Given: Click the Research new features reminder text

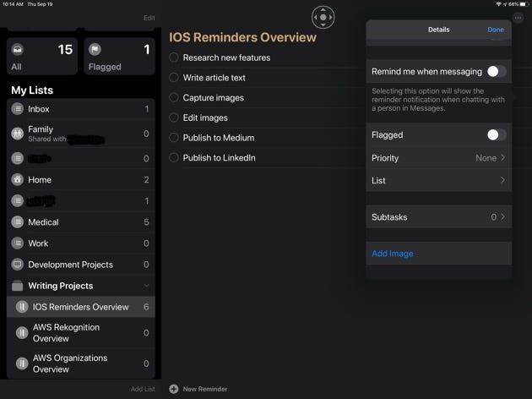Looking at the screenshot, I should coord(226,57).
